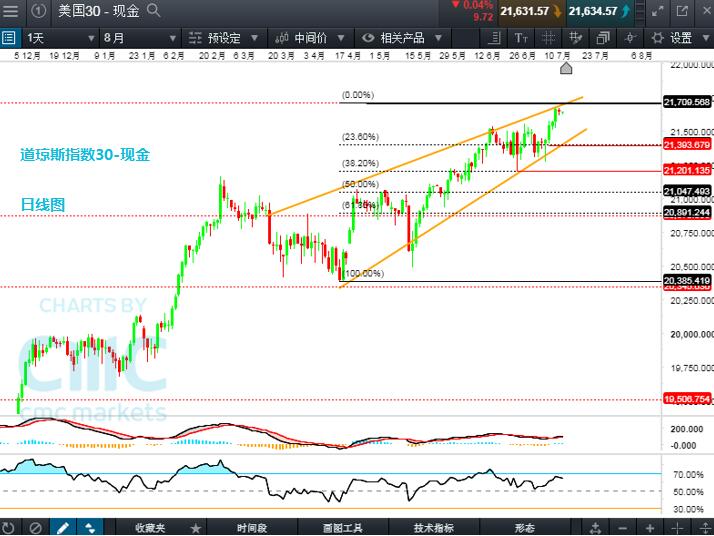Open the 收藏夹 favorites tab

click(151, 527)
